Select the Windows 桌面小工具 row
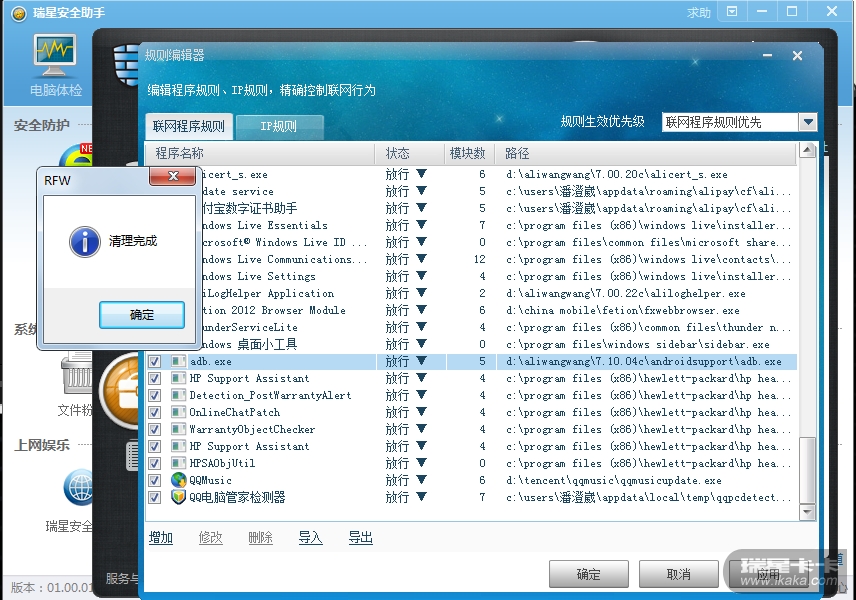The width and height of the screenshot is (856, 600). point(472,344)
